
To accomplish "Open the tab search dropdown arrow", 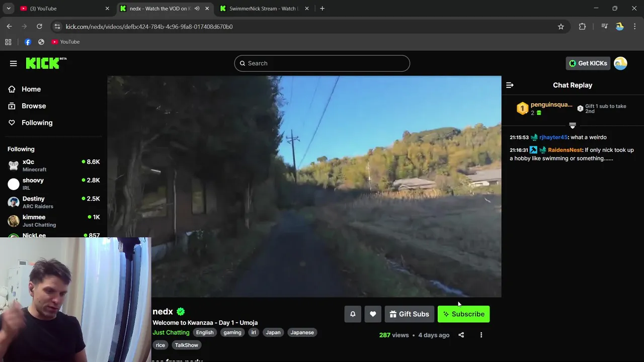I will [x=9, y=9].
